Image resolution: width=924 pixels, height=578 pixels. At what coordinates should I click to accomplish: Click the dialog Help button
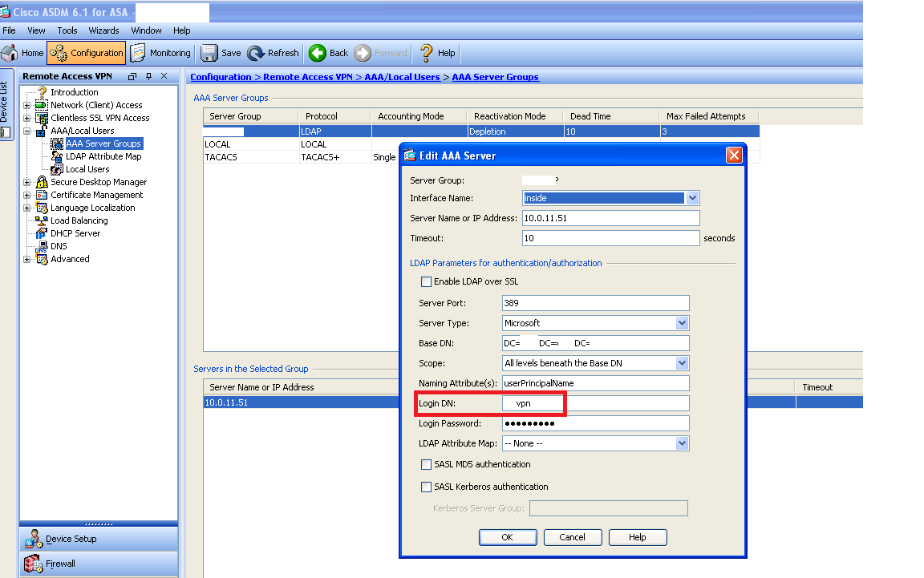point(637,537)
